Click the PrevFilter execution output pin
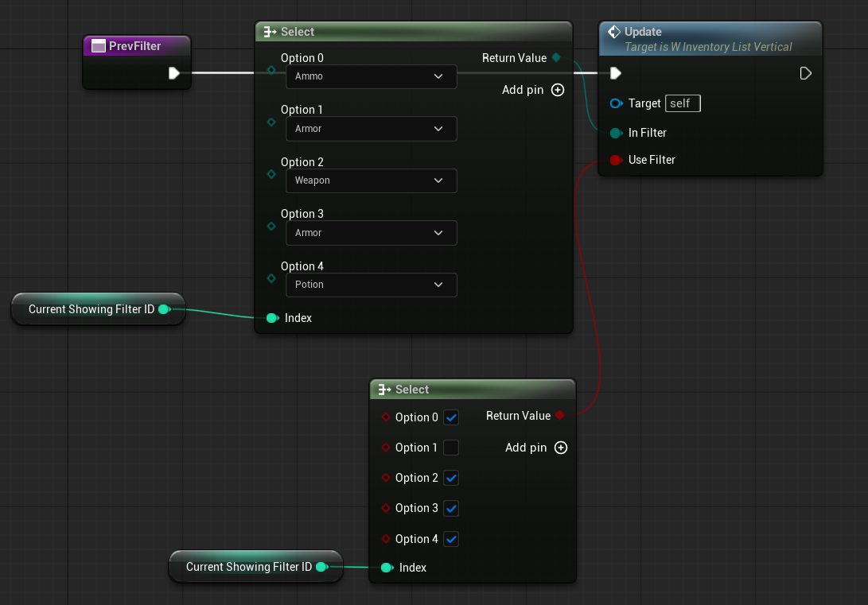The width and height of the screenshot is (868, 605). (173, 74)
